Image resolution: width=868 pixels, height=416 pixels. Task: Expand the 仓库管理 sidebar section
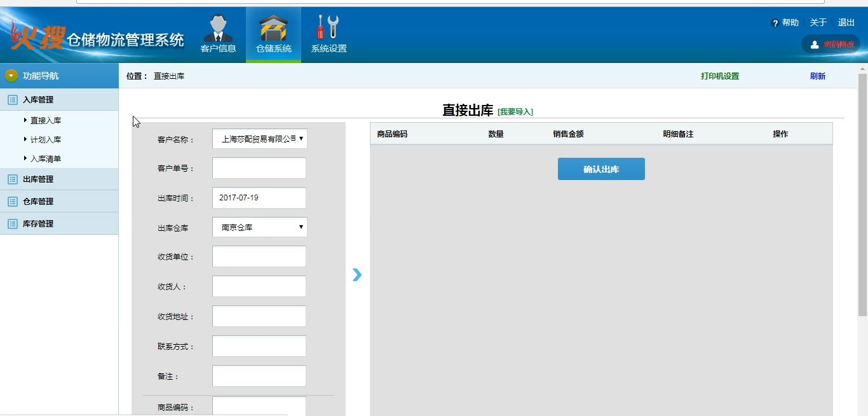[38, 202]
